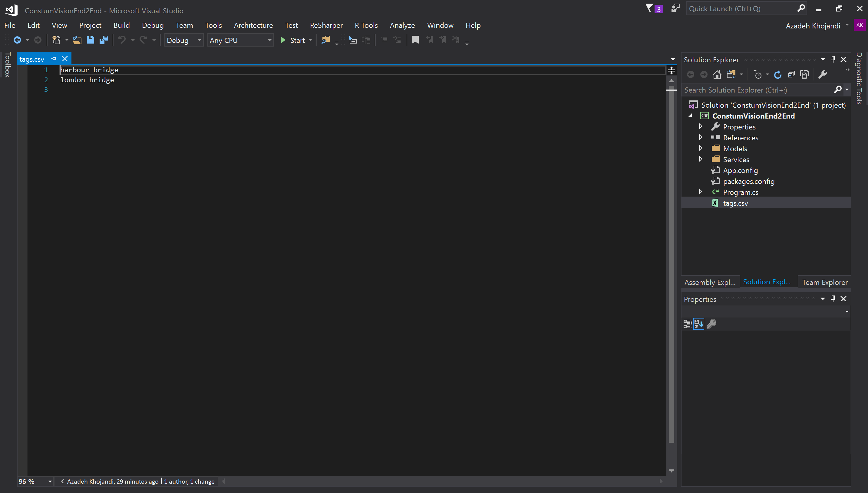The height and width of the screenshot is (493, 868).
Task: Open Solution Explorer properties wrench icon
Action: coord(823,74)
